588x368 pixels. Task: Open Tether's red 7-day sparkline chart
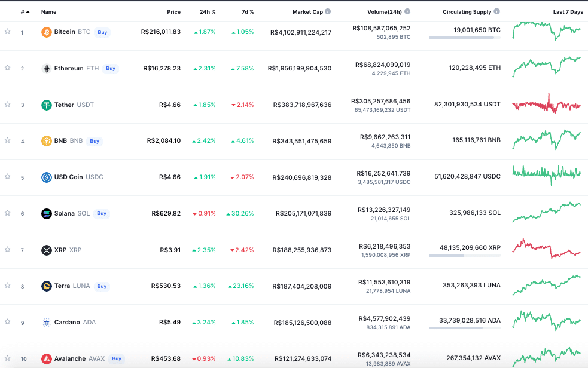pos(546,103)
